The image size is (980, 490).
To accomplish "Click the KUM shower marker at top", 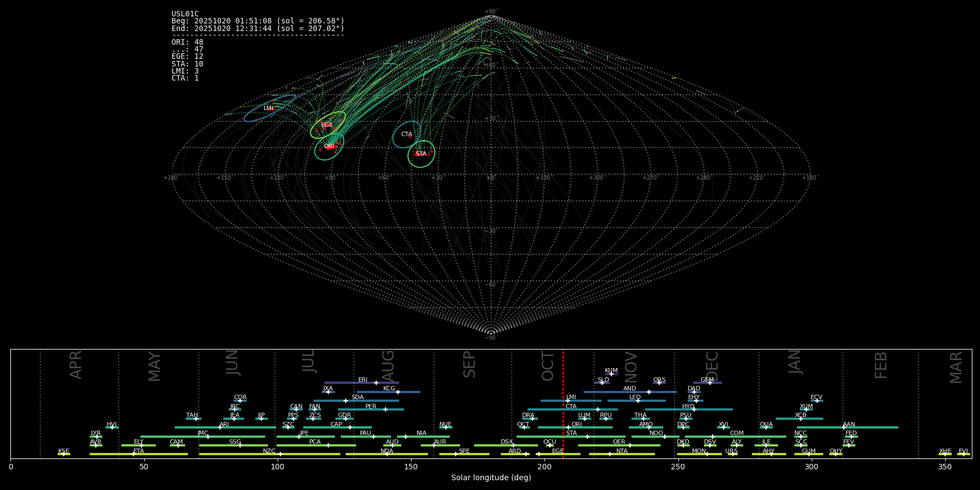I will [611, 374].
